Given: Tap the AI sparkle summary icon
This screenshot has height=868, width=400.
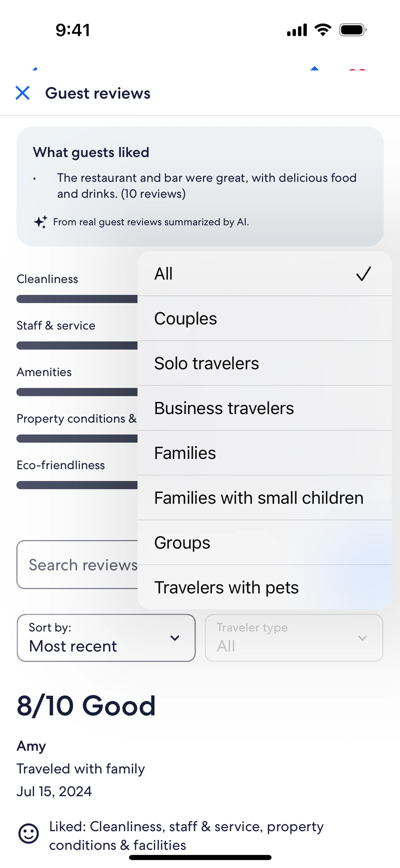Looking at the screenshot, I should tap(40, 222).
